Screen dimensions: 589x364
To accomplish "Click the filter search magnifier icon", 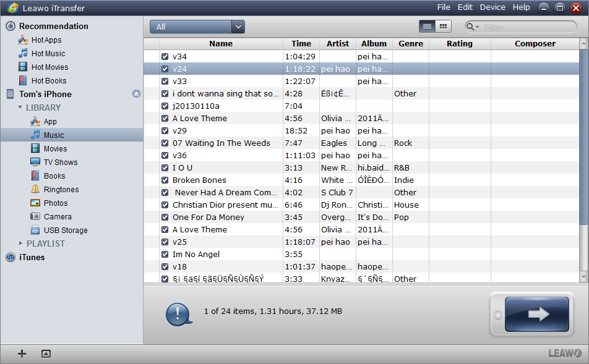I will (472, 27).
